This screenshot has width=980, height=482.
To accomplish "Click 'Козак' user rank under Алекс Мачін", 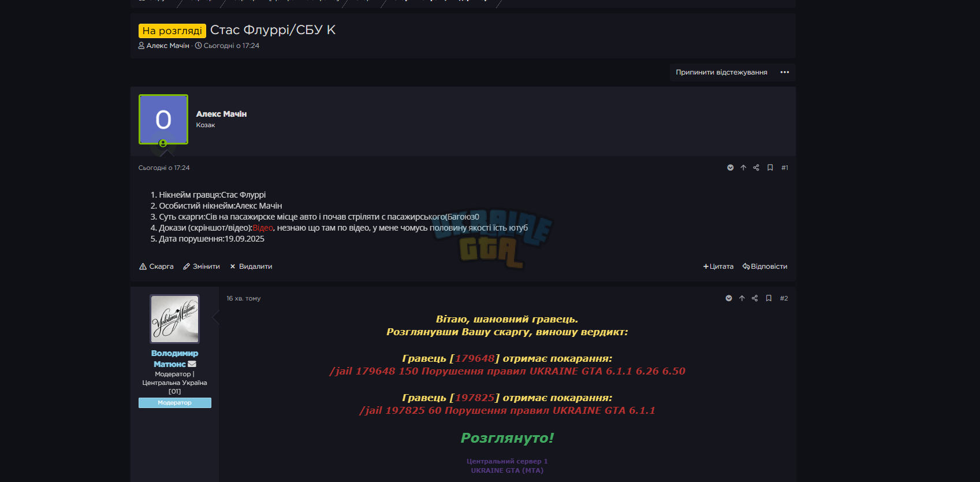I will coord(205,125).
